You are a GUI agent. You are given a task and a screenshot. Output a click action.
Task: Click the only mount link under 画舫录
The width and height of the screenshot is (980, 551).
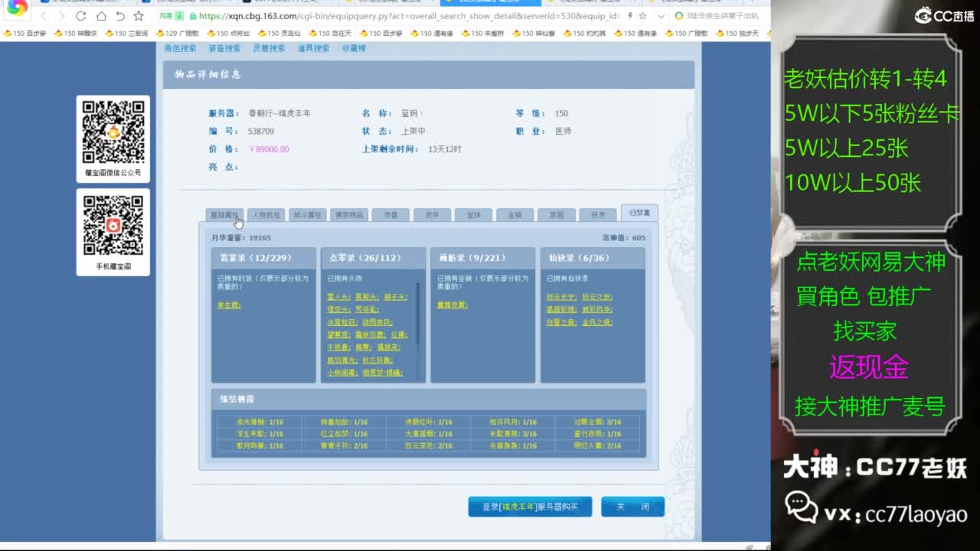(452, 305)
